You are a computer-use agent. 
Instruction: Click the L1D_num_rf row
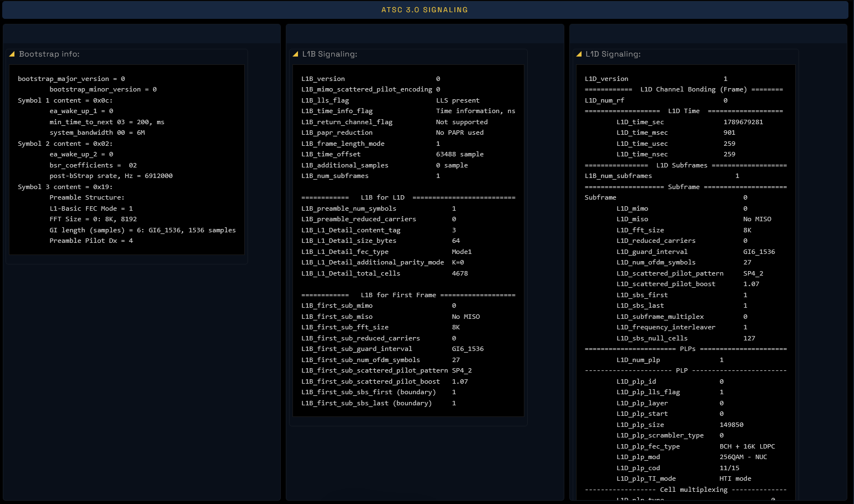tap(656, 100)
